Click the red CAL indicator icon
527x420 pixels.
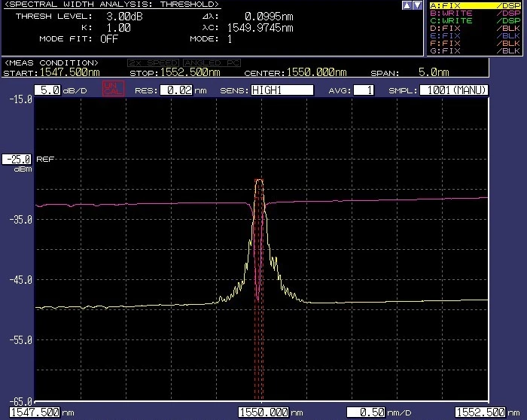111,90
